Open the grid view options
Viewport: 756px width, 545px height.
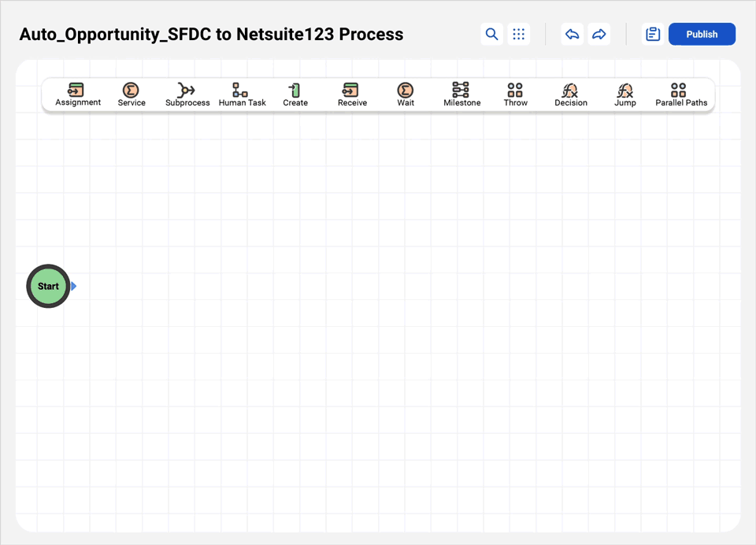coord(518,34)
